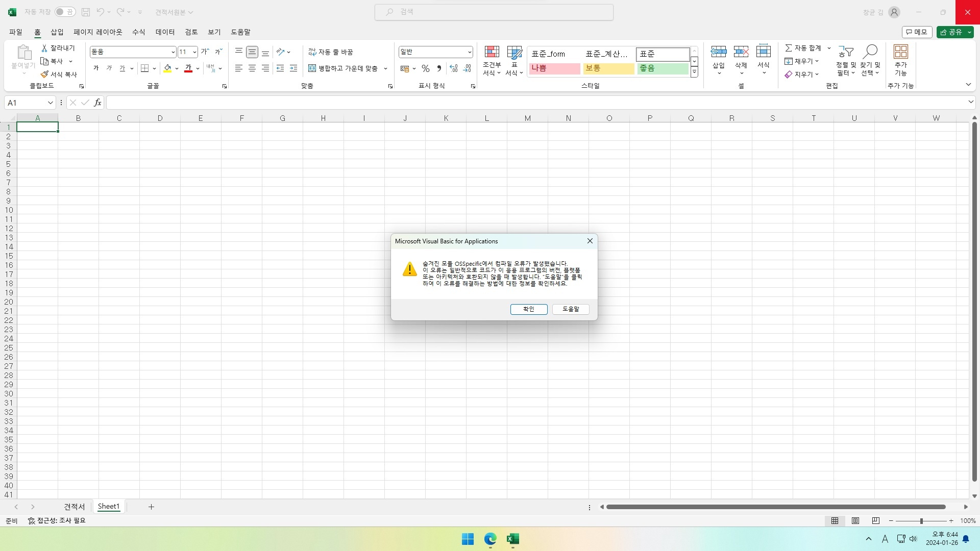
Task: Apply the Bad (나쁨) cell style
Action: 555,68
